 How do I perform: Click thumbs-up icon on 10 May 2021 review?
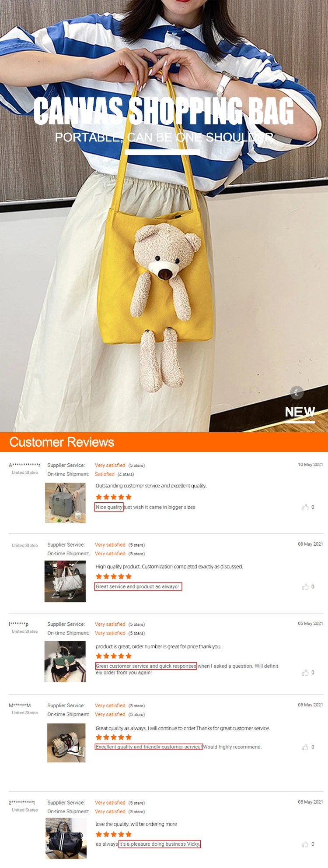point(305,507)
